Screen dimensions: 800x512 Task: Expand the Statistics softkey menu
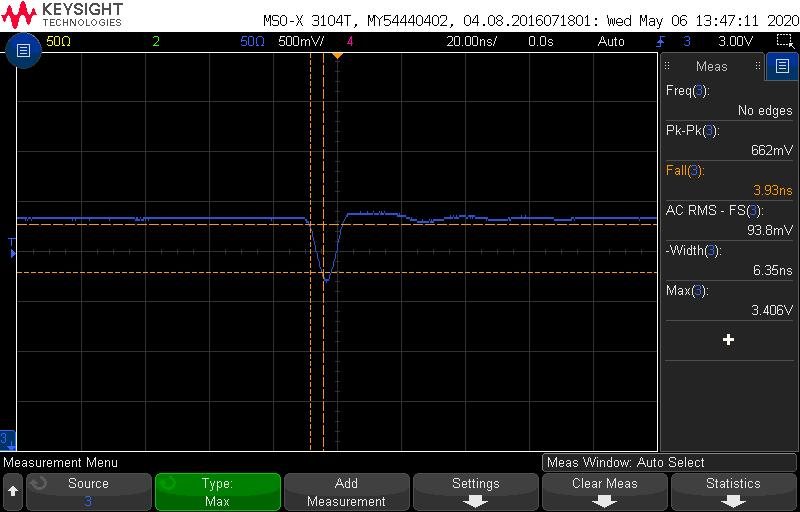click(733, 492)
